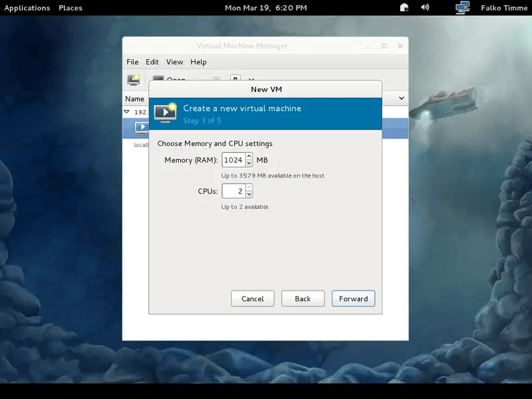Collapse the 192. connection tree expander

pyautogui.click(x=127, y=112)
